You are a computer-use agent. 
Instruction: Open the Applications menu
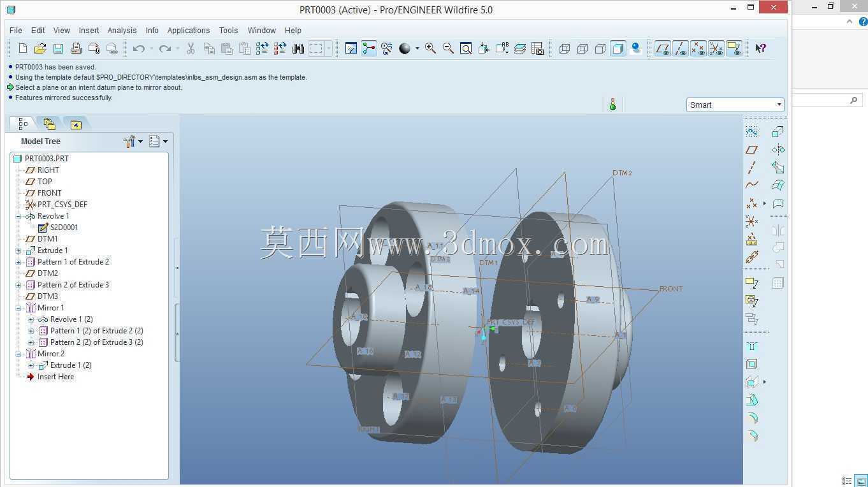pyautogui.click(x=188, y=30)
